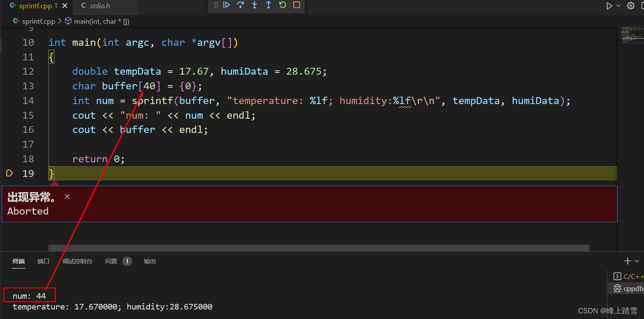
Task: Close the sprintf.cpp tab
Action: (65, 6)
